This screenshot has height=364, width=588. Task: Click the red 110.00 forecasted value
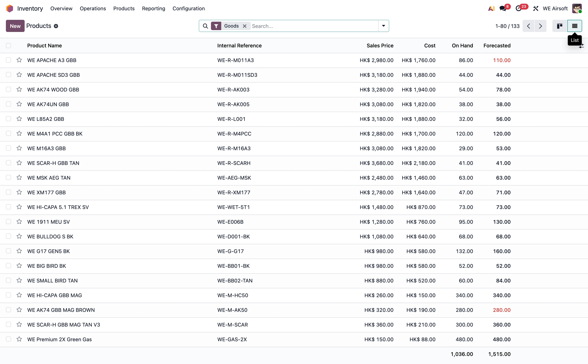click(501, 60)
